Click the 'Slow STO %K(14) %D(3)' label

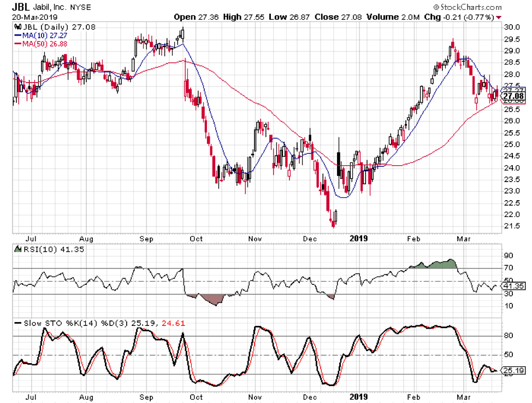pyautogui.click(x=76, y=323)
